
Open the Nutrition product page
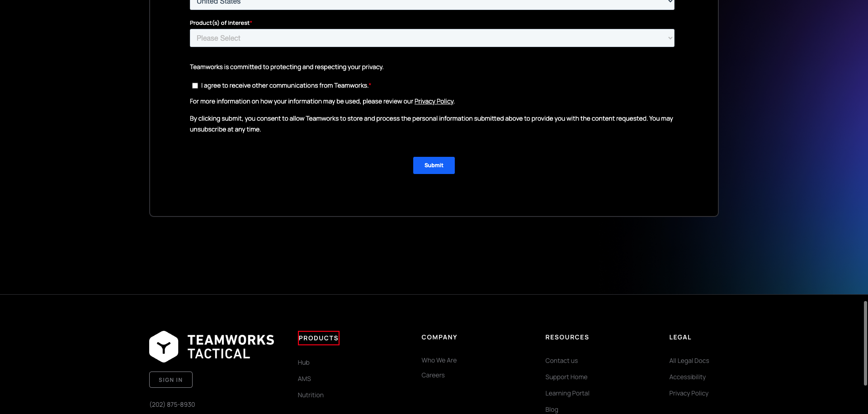tap(311, 395)
